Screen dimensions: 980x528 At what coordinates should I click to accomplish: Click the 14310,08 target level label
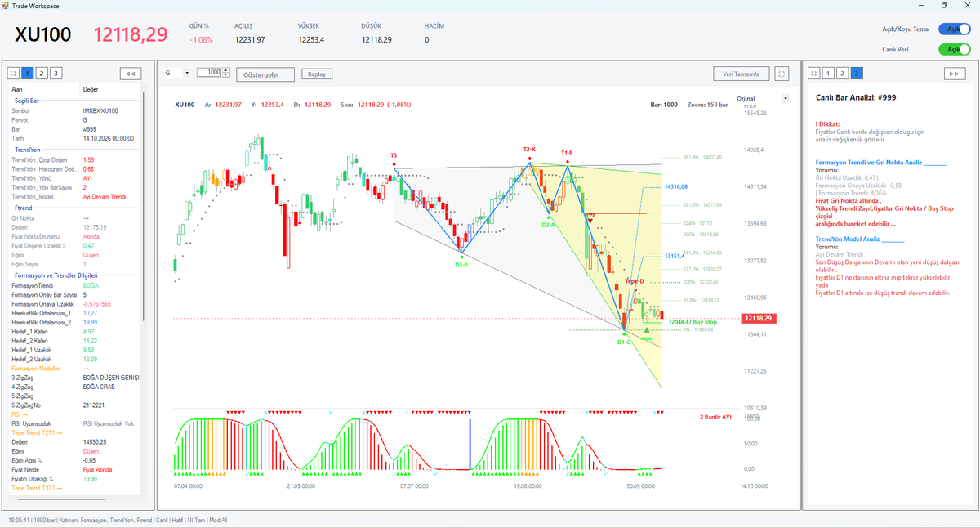[x=676, y=186]
